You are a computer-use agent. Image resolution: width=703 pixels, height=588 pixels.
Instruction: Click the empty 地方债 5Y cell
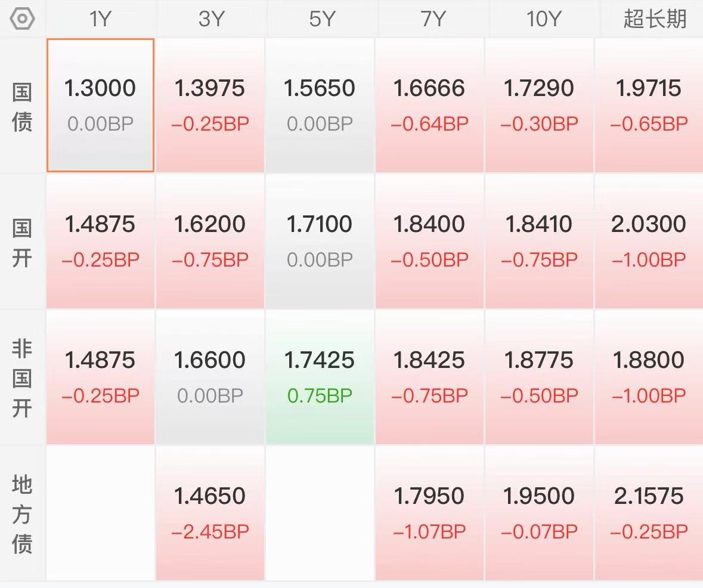pyautogui.click(x=320, y=513)
